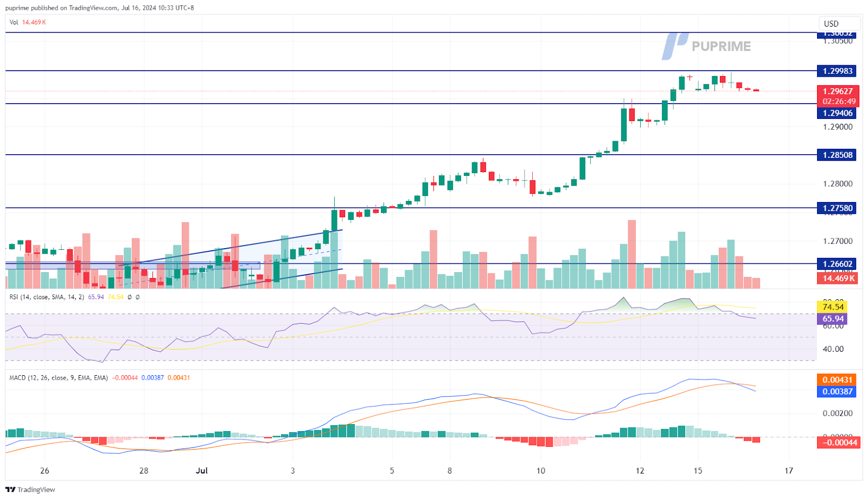The width and height of the screenshot is (868, 499).
Task: Select the 1.26602 price level label
Action: (x=837, y=264)
